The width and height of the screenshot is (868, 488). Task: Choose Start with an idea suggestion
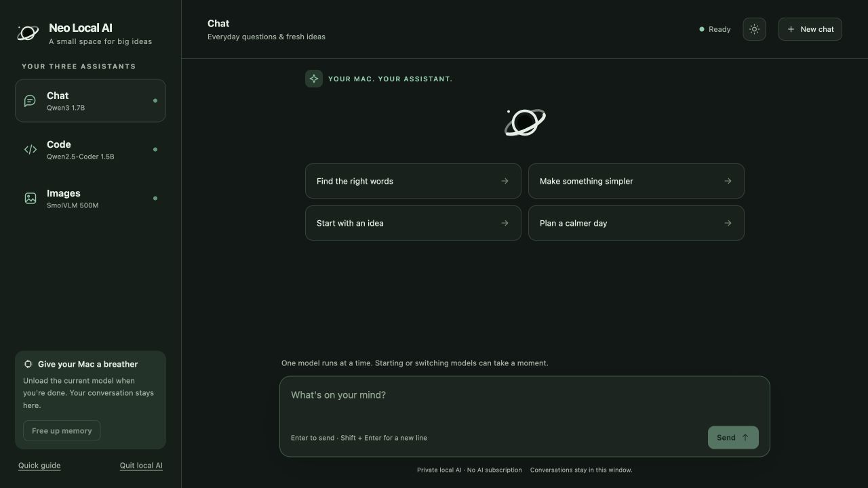click(413, 223)
